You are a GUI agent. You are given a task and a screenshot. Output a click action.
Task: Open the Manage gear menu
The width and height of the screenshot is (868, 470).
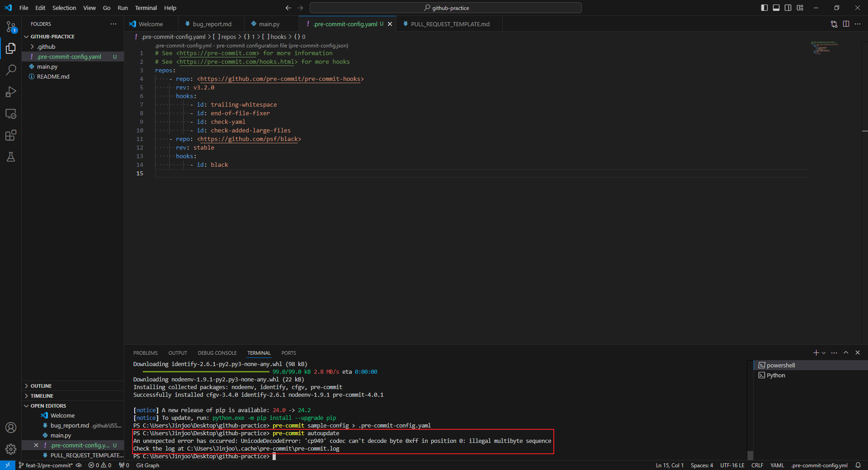(11, 449)
